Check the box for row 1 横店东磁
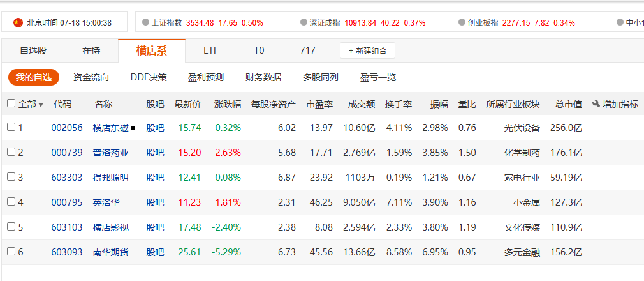The height and width of the screenshot is (281, 644). 11,127
